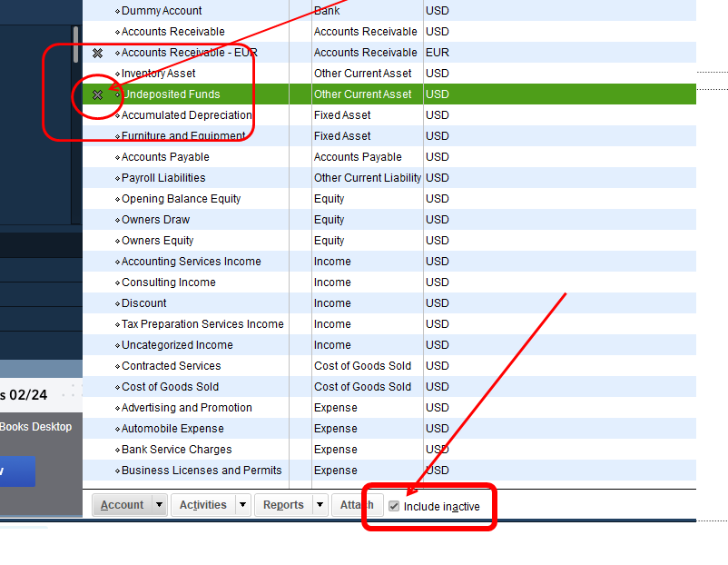This screenshot has width=728, height=565.
Task: Click the diamond icon beside Bank Service Charges
Action: pos(115,449)
